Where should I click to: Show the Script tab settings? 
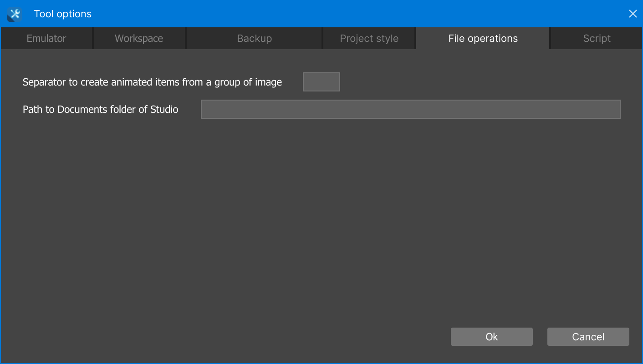[597, 39]
